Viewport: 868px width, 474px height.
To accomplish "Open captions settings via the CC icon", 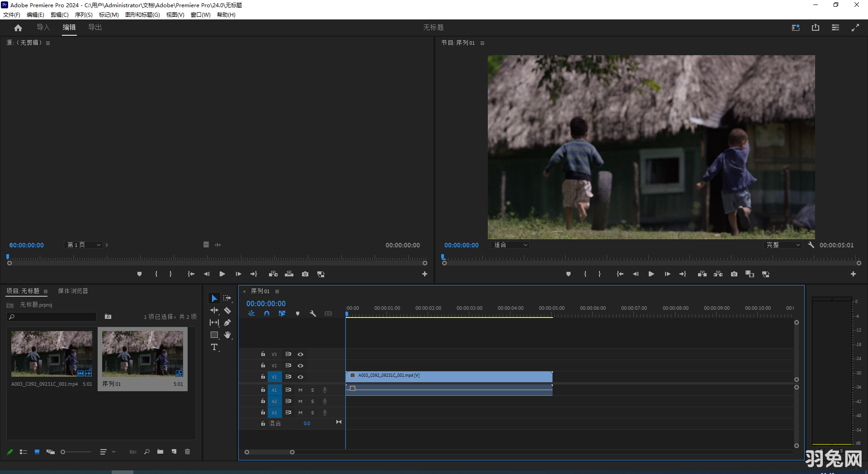I will click(x=329, y=313).
